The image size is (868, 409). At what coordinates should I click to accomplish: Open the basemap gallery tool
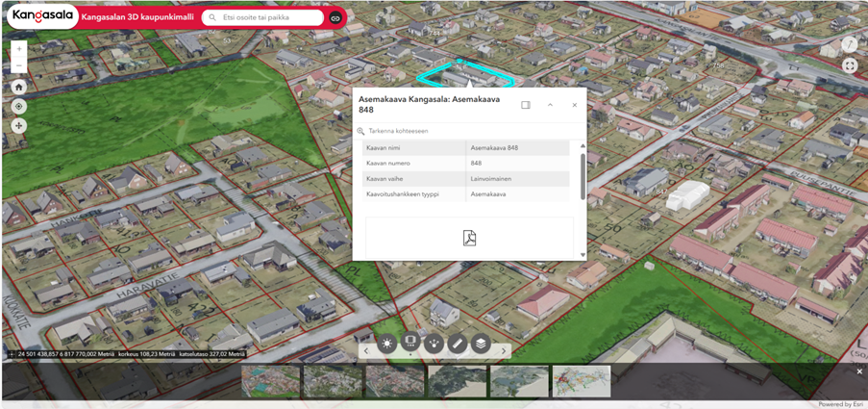point(410,343)
